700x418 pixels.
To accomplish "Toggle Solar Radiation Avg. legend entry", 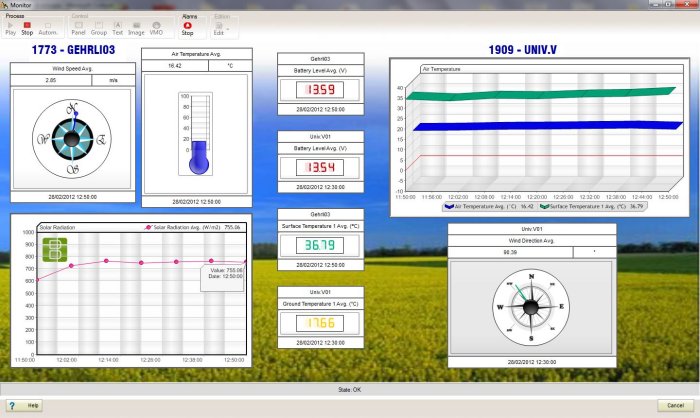I will (190, 227).
